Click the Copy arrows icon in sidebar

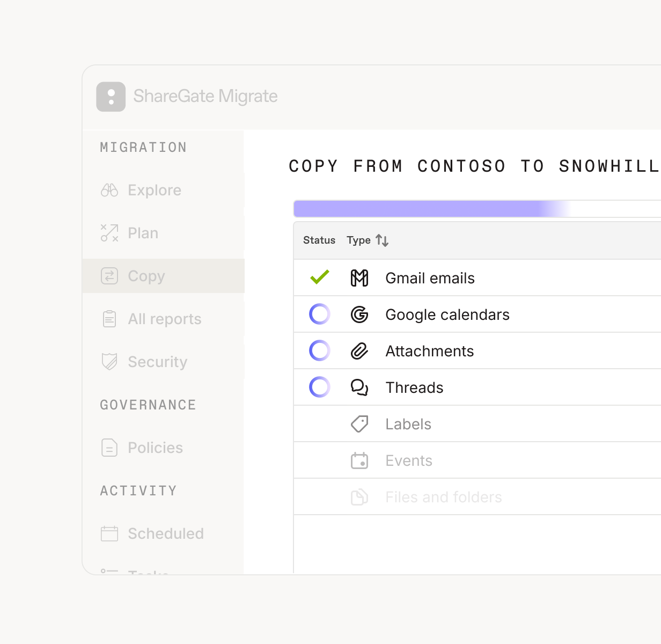coord(109,276)
